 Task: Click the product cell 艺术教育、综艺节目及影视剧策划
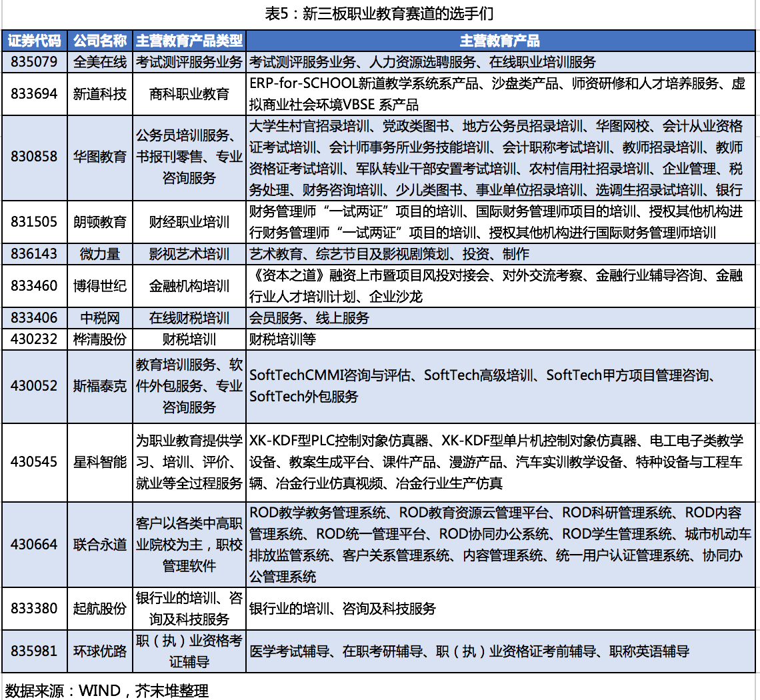click(x=501, y=254)
